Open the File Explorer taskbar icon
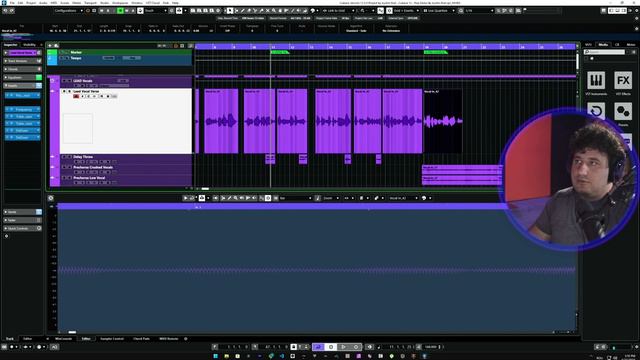640x360 pixels. [227, 356]
